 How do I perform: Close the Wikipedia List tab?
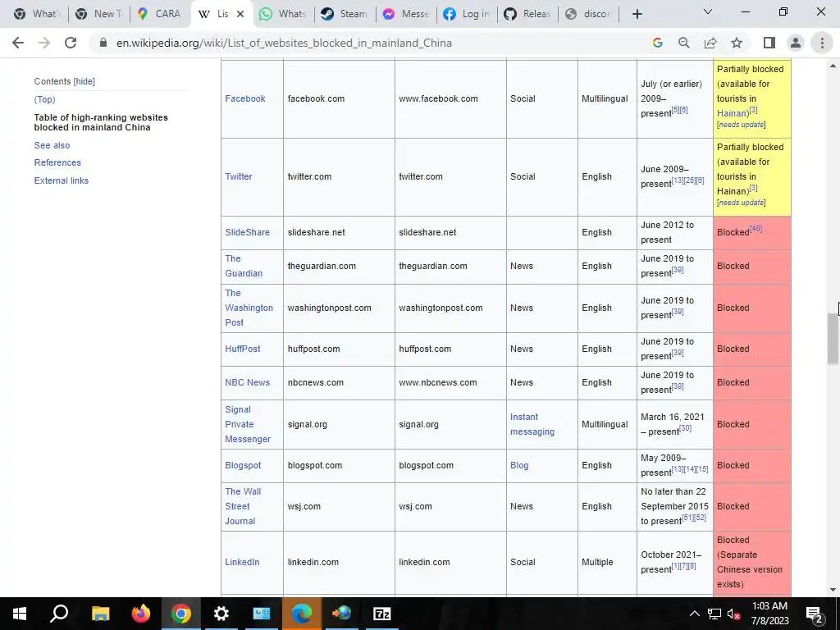click(x=240, y=14)
